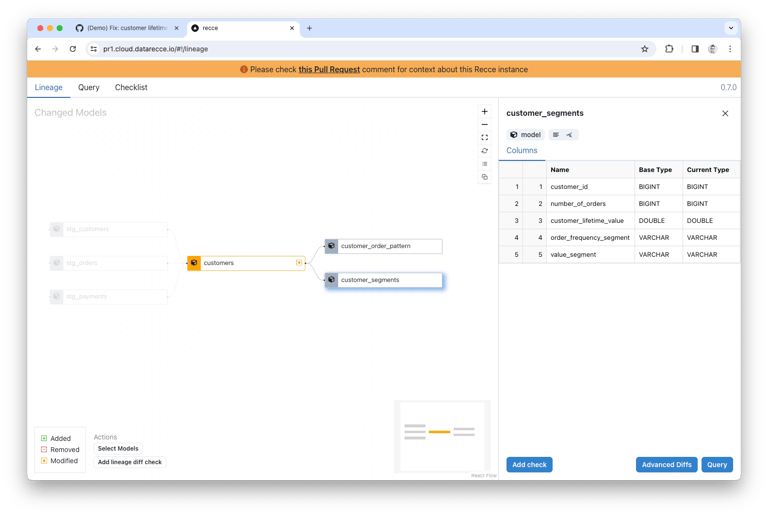This screenshot has height=516, width=768.
Task: Click the browser back arrow
Action: coord(38,49)
